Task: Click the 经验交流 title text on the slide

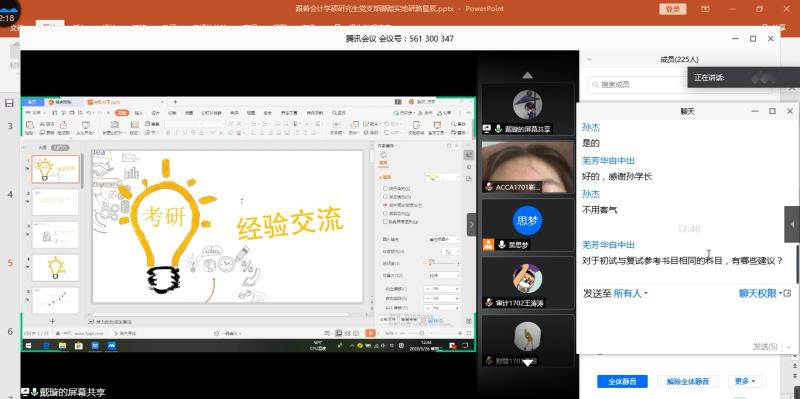Action: pyautogui.click(x=290, y=223)
